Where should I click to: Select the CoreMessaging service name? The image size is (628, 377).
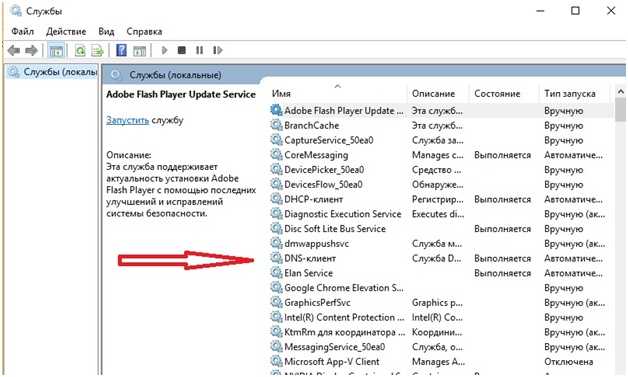[x=316, y=155]
